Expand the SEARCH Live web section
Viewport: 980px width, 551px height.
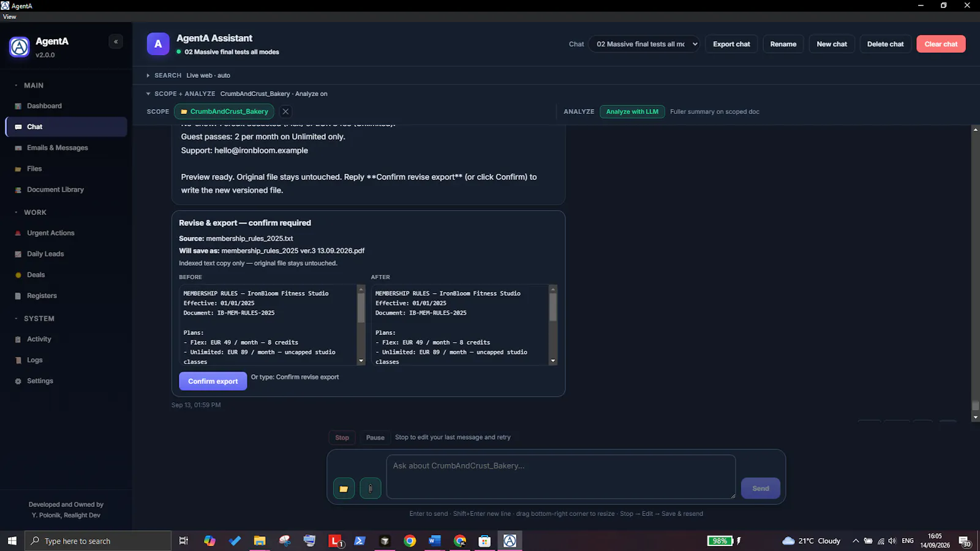coord(189,75)
